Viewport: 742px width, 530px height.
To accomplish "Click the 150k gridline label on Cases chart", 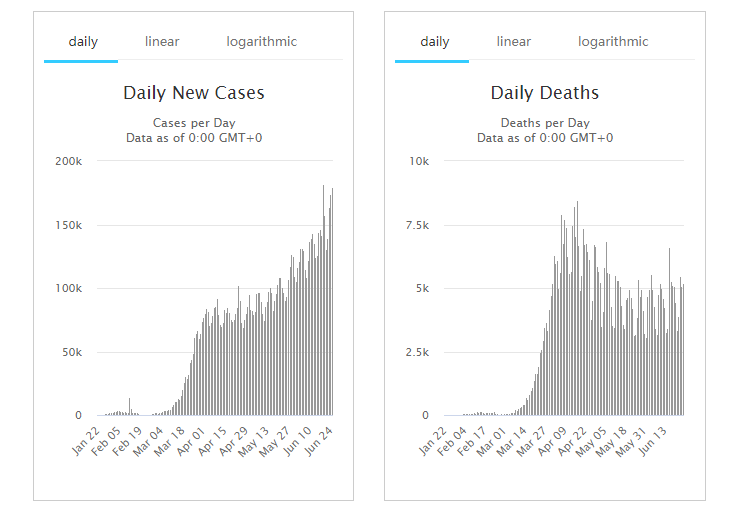I will (70, 225).
